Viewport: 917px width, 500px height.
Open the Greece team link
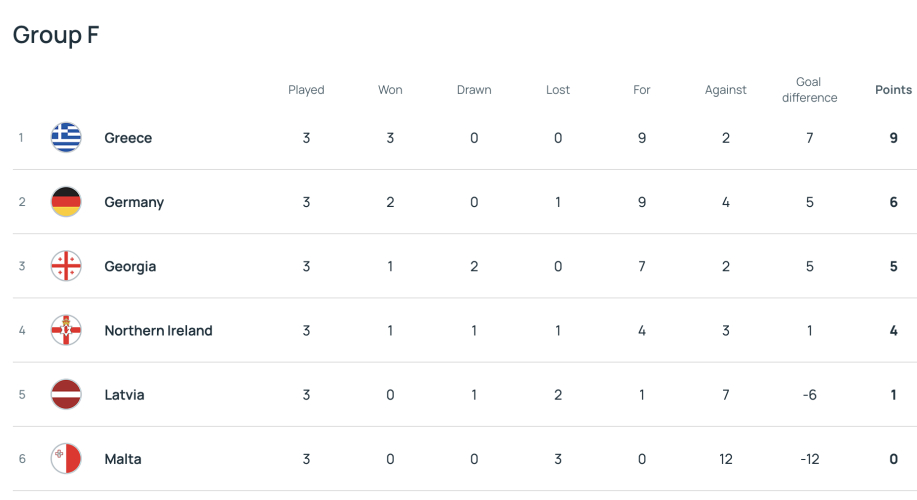[128, 138]
